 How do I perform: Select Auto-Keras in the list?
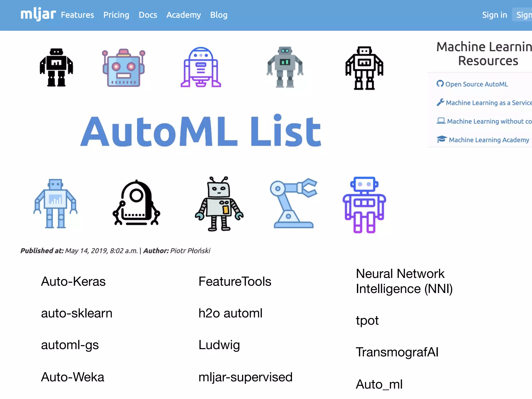pos(73,281)
